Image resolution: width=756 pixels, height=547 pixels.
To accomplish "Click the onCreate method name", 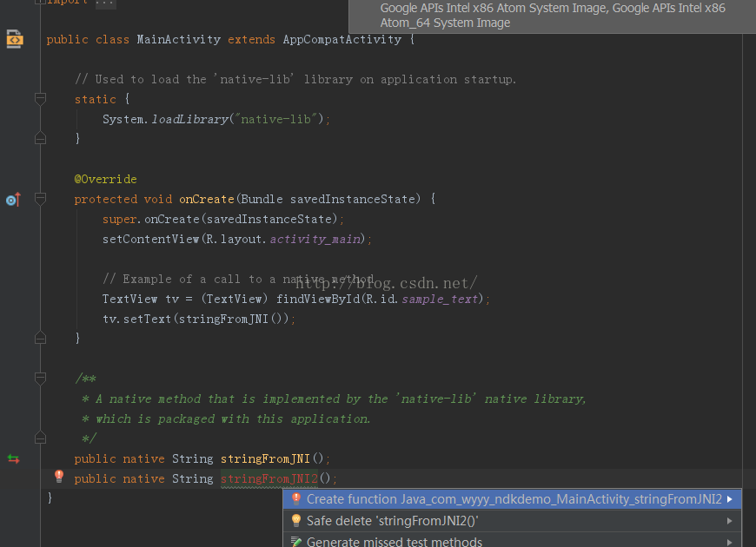I will click(206, 199).
